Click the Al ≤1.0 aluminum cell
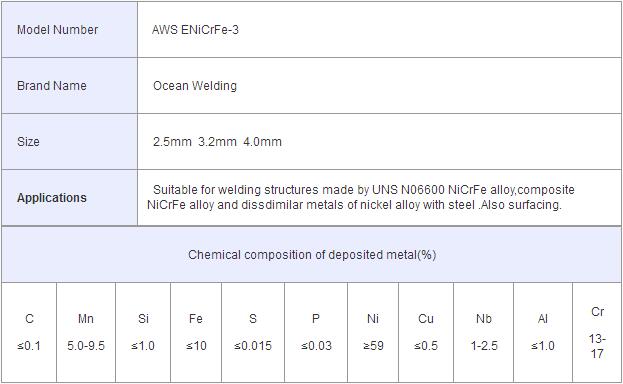Image resolution: width=623 pixels, height=384 pixels. [543, 332]
